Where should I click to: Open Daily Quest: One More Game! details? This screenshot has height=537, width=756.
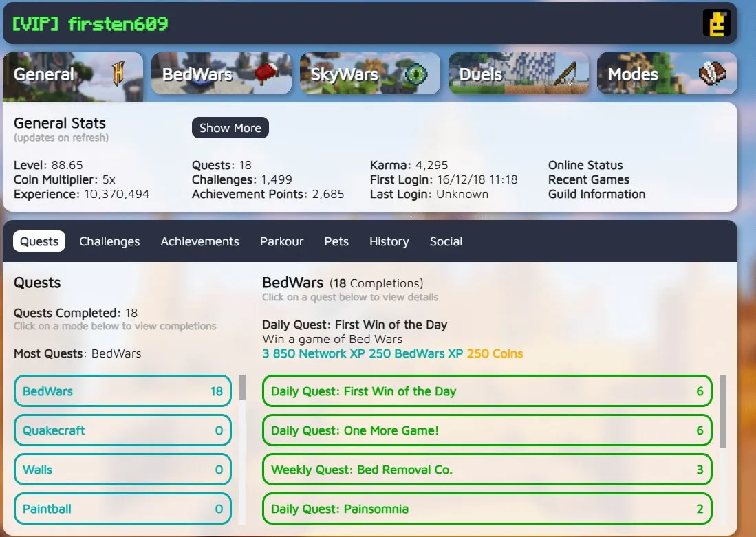pyautogui.click(x=487, y=430)
